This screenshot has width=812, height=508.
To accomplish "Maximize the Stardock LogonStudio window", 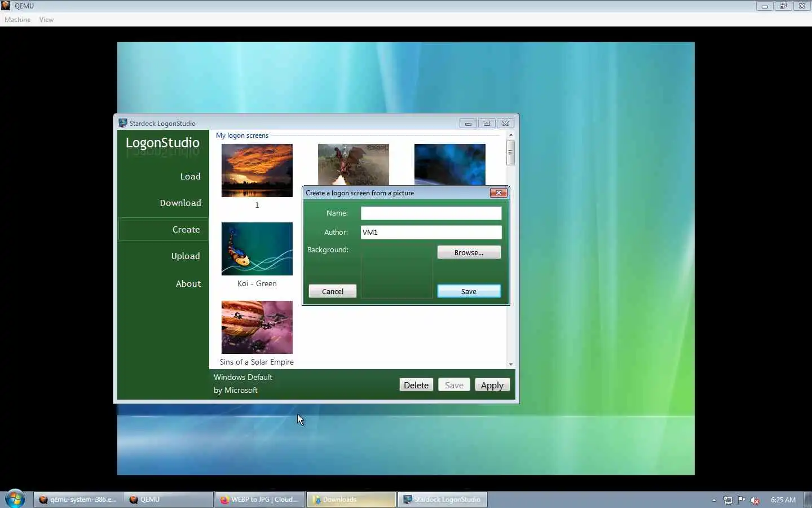I will coord(487,123).
